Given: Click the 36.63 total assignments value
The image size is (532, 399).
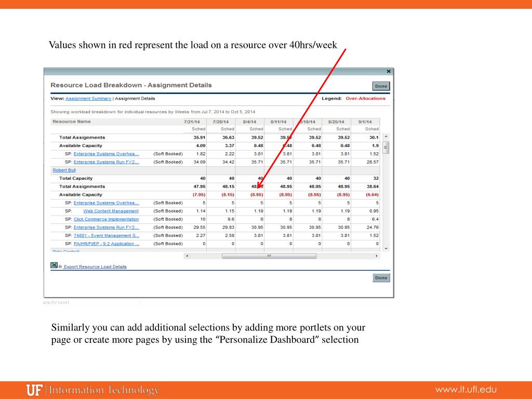Looking at the screenshot, I should [229, 137].
